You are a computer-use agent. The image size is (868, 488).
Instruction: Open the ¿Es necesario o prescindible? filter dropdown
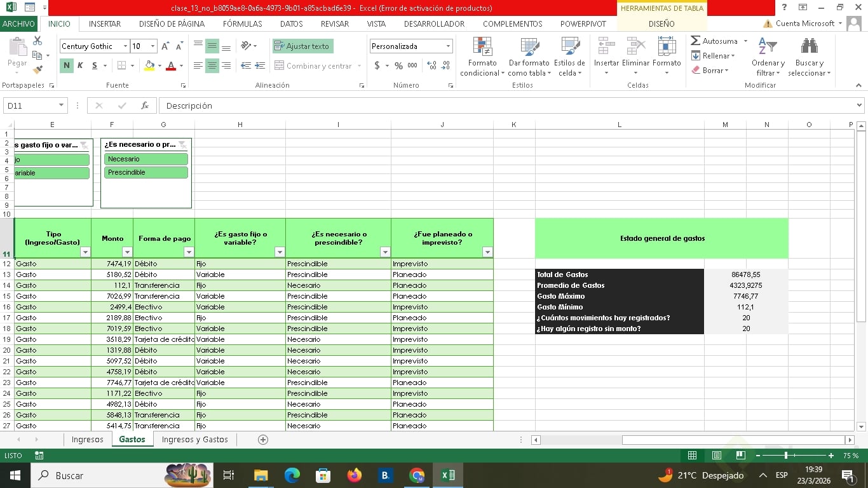click(385, 252)
